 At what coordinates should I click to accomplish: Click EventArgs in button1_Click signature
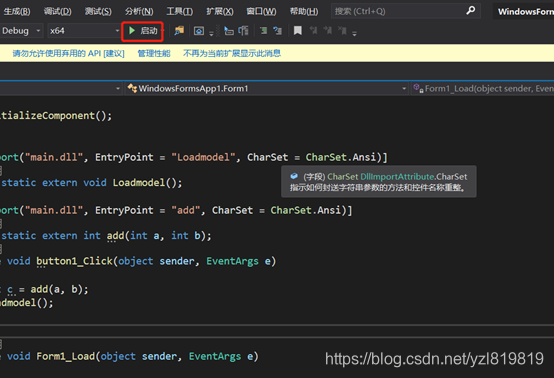pyautogui.click(x=232, y=261)
